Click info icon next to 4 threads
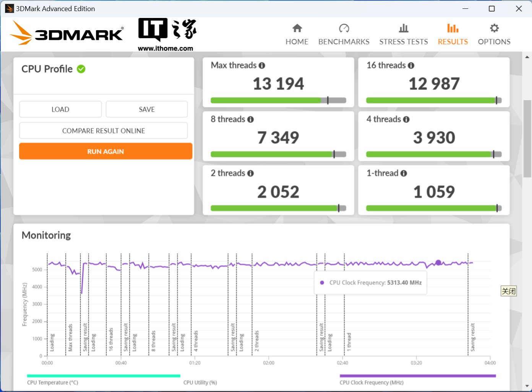532x392 pixels. [x=406, y=120]
